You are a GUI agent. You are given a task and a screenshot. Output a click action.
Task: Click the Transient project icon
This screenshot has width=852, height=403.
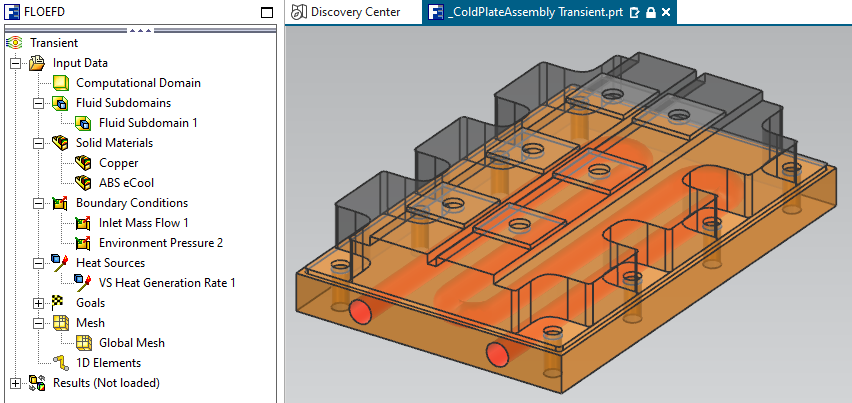click(x=14, y=43)
